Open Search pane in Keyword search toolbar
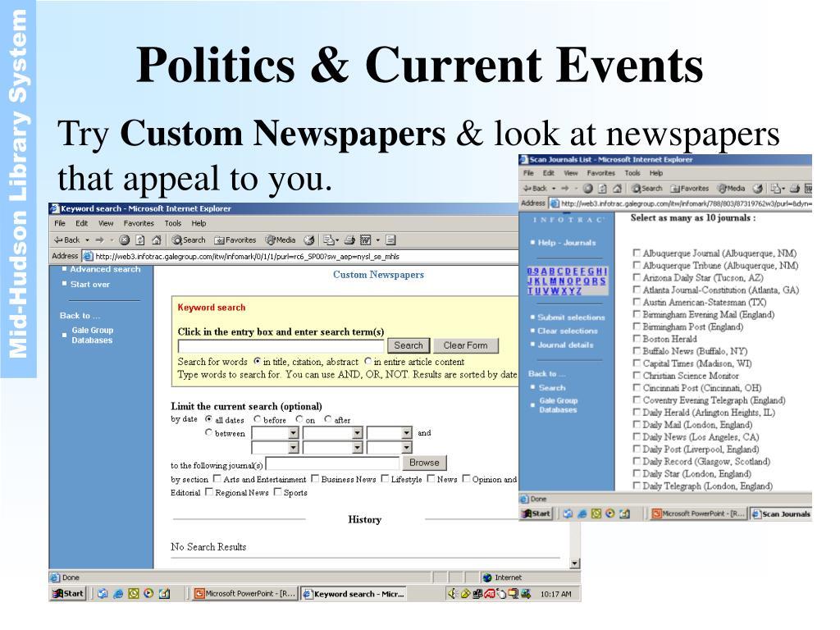 tap(189, 240)
